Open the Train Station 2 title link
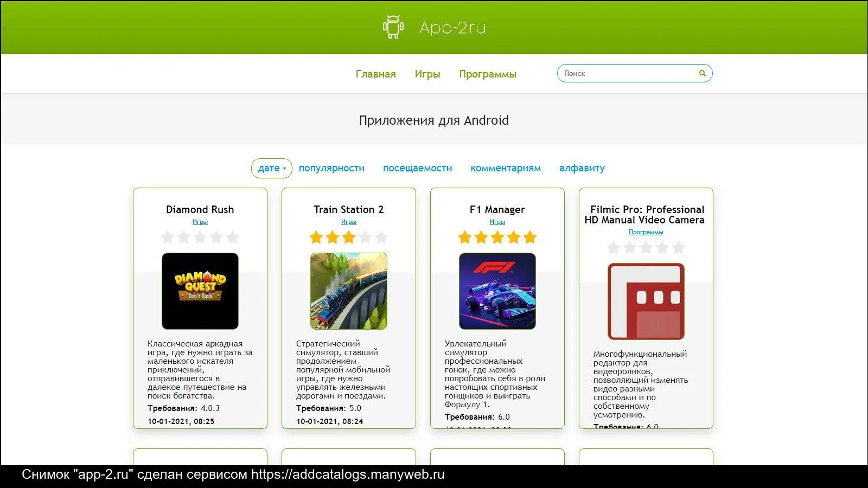 click(x=349, y=209)
